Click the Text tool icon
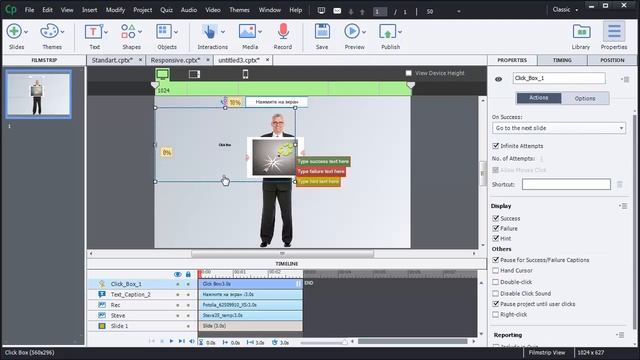This screenshot has height=360, width=640. (x=93, y=31)
